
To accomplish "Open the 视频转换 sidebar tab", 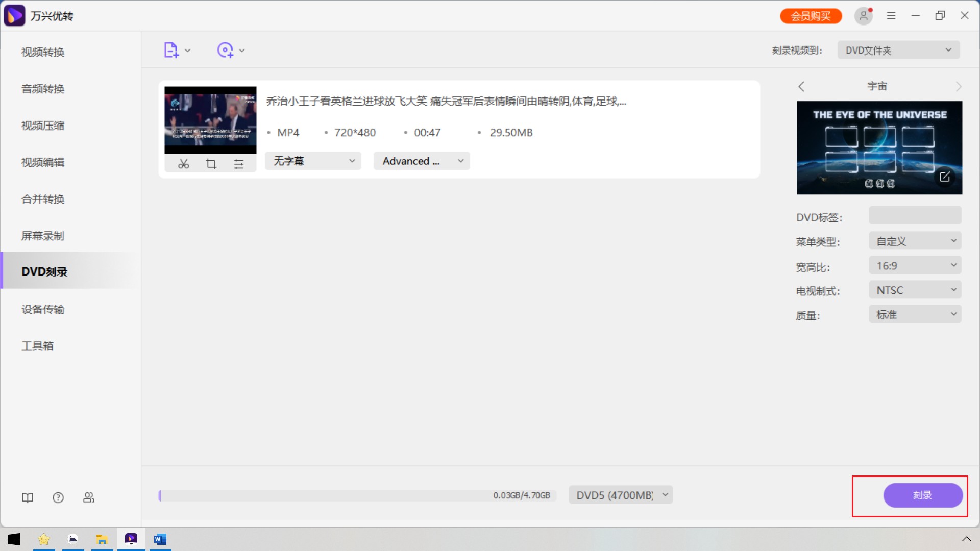I will click(43, 52).
